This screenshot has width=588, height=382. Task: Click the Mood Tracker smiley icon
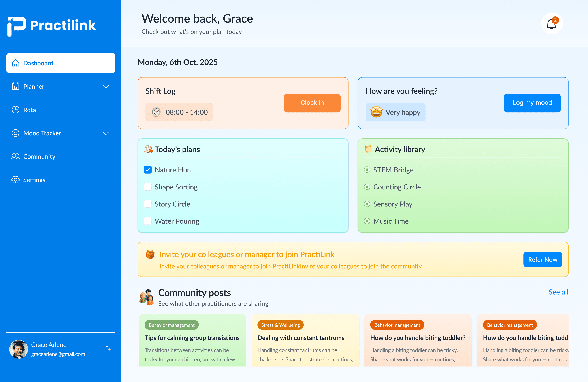click(x=16, y=133)
